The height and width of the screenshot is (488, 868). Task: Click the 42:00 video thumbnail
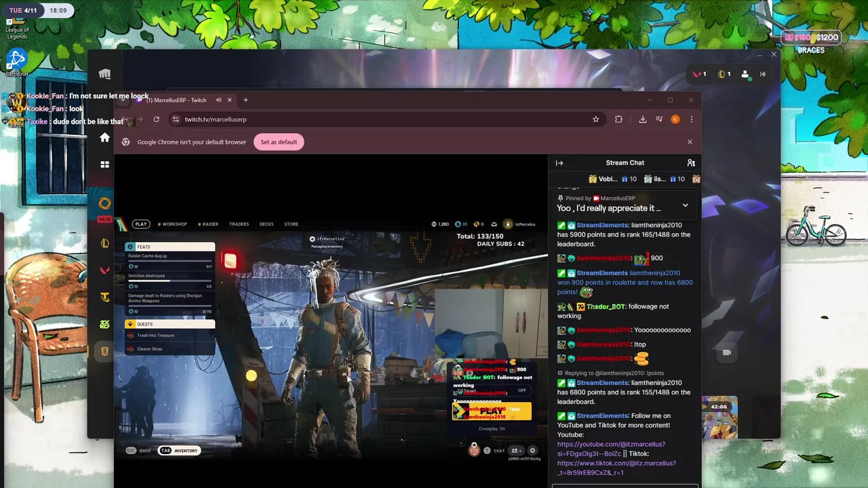719,418
